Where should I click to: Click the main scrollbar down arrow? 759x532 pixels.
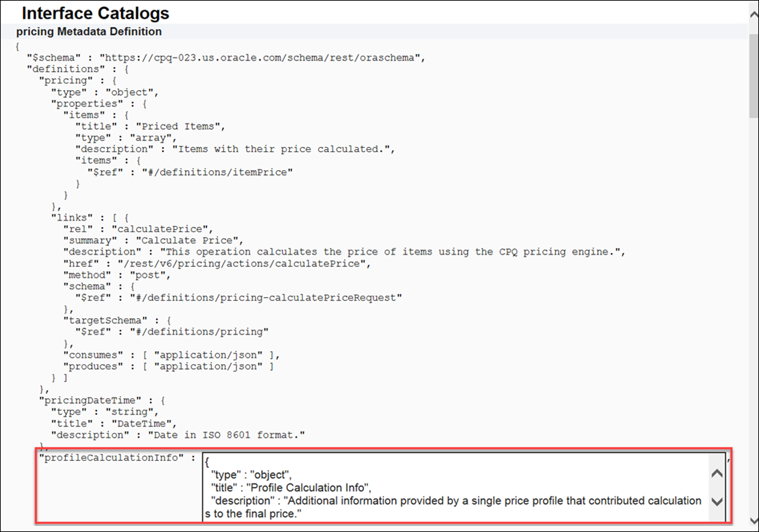pyautogui.click(x=753, y=521)
